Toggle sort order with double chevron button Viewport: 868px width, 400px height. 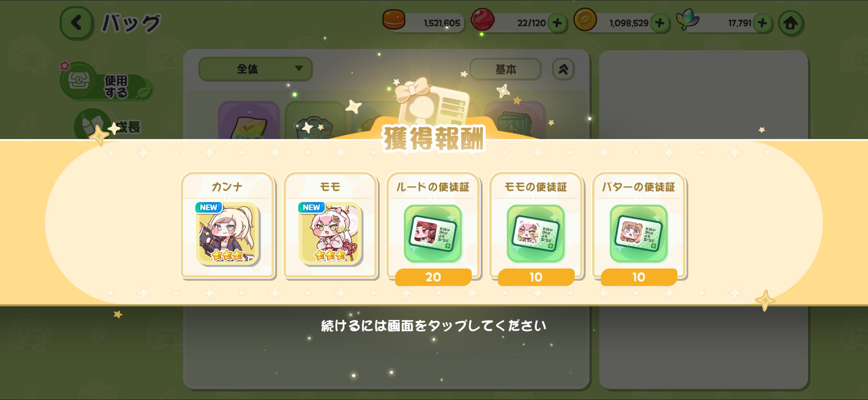tap(563, 69)
